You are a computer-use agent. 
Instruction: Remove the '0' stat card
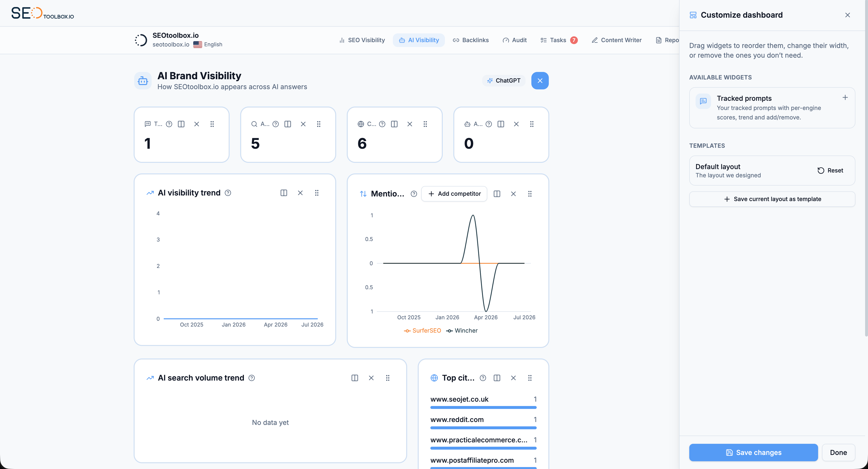pos(516,124)
